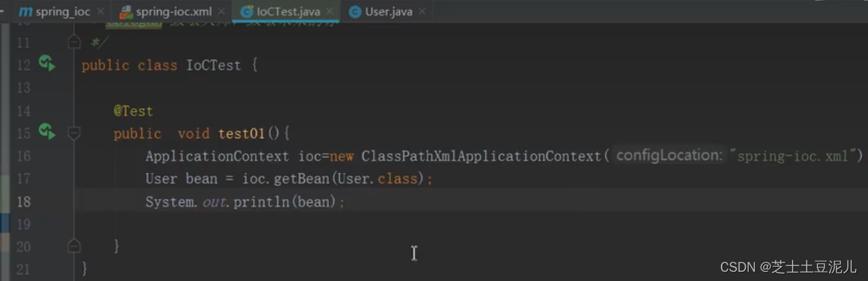Screen dimensions: 868x281
Task: Run the IoCTest class via gutter icon
Action: [x=47, y=64]
